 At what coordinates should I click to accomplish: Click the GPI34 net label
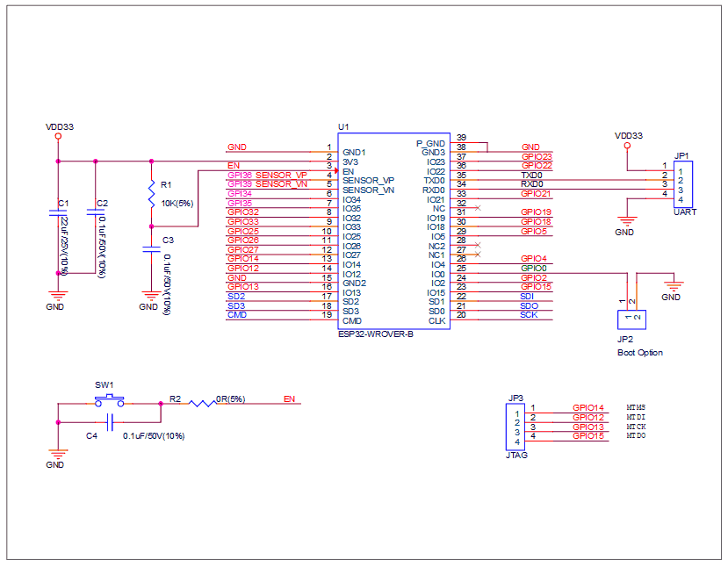coord(240,194)
